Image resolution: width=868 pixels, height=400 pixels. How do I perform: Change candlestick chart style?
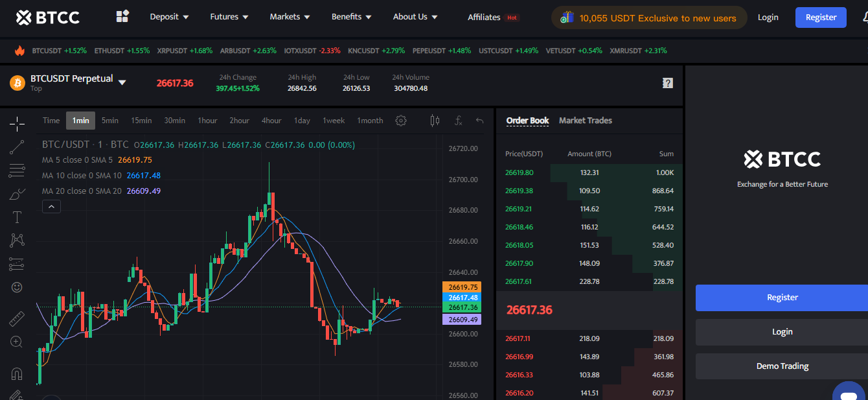(x=435, y=121)
